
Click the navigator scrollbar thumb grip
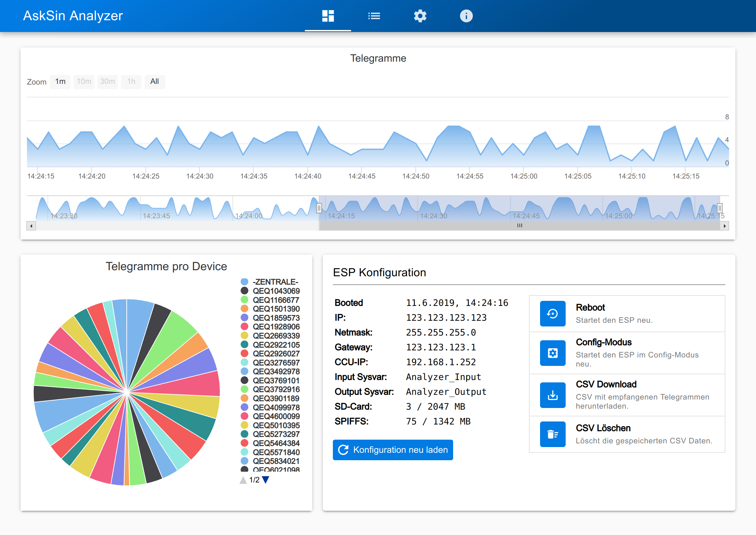(519, 226)
